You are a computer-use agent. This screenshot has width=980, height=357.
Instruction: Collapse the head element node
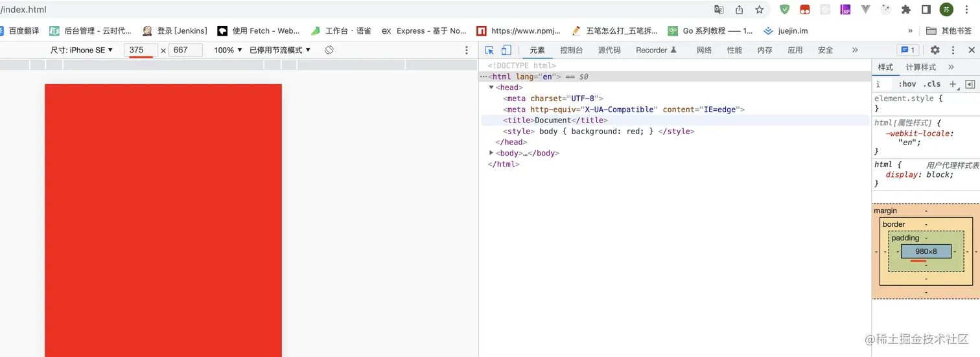[491, 87]
